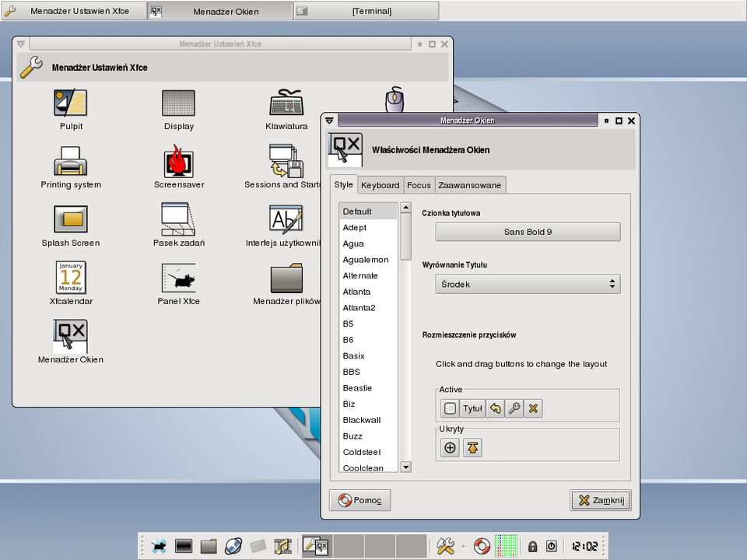Click the plus circle button in Ukryty
Viewport: 747px width, 560px height.
(x=450, y=448)
